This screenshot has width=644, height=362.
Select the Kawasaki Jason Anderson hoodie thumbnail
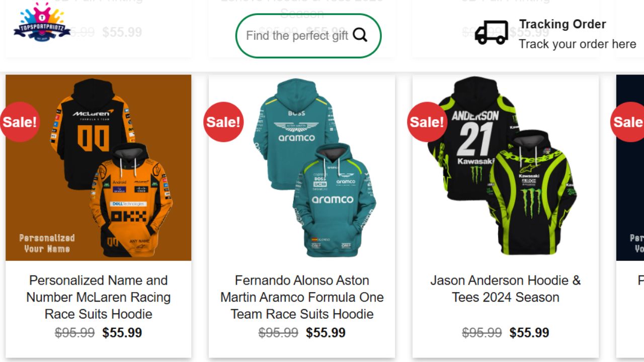505,167
